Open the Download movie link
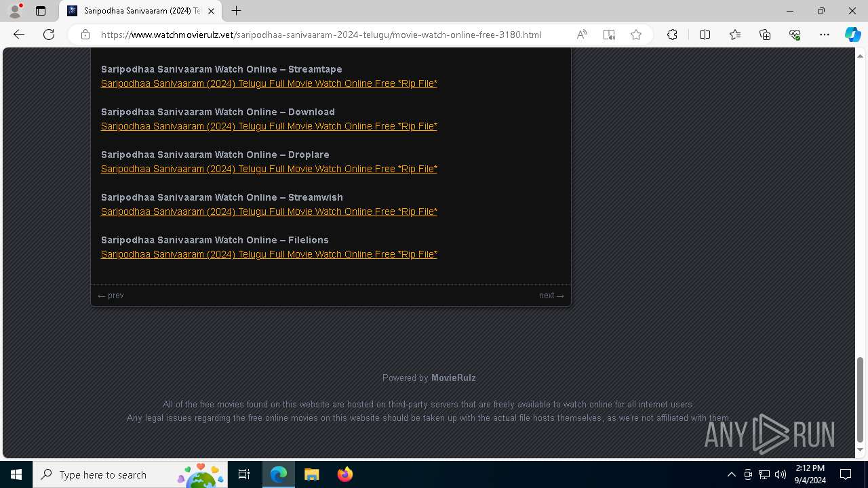The width and height of the screenshot is (868, 488). 269,126
